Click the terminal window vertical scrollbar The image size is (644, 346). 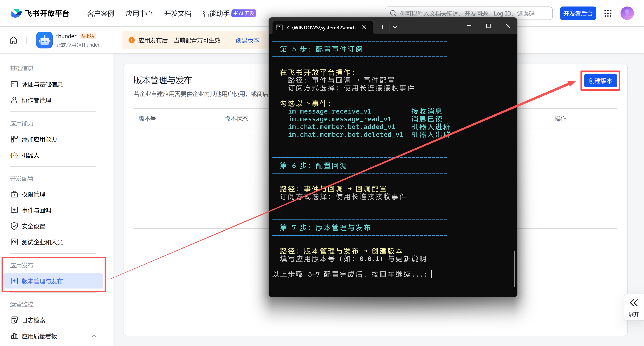click(x=514, y=269)
